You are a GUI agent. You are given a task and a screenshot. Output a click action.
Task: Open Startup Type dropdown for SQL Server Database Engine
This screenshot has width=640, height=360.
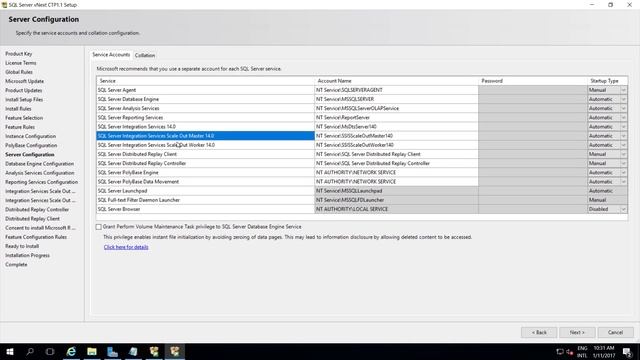[623, 99]
